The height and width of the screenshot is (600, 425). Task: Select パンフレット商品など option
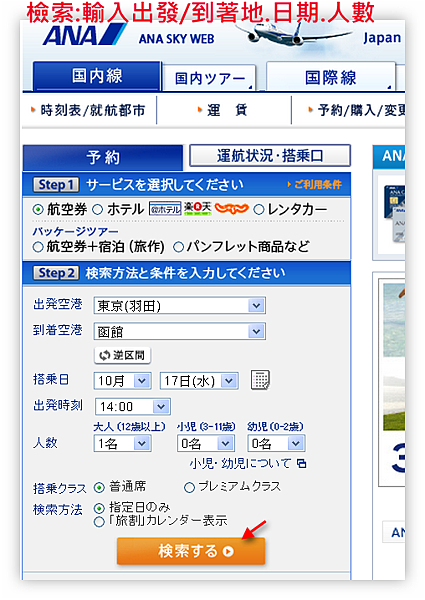tap(178, 247)
